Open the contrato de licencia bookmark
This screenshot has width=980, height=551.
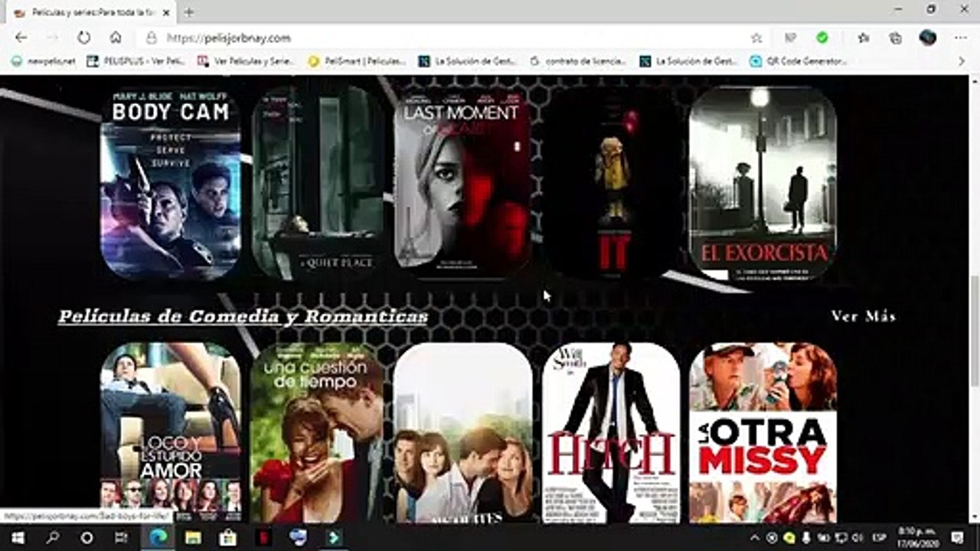click(578, 61)
